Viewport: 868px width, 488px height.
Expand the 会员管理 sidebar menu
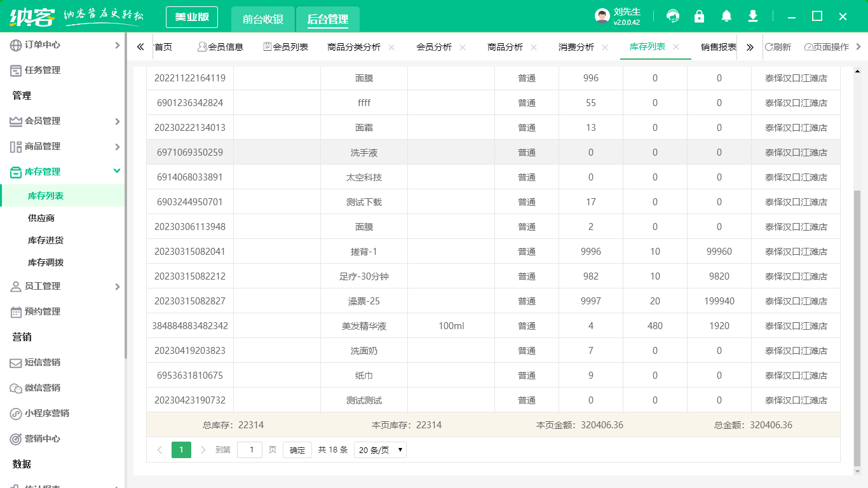click(x=117, y=121)
